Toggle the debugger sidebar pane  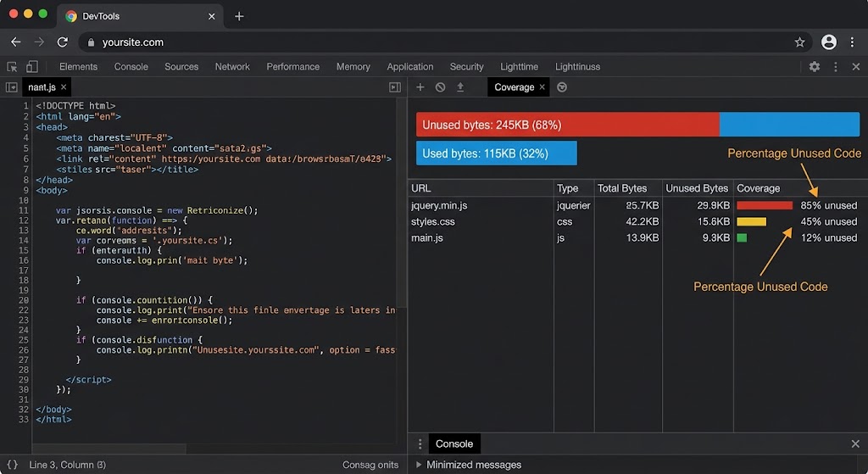395,87
